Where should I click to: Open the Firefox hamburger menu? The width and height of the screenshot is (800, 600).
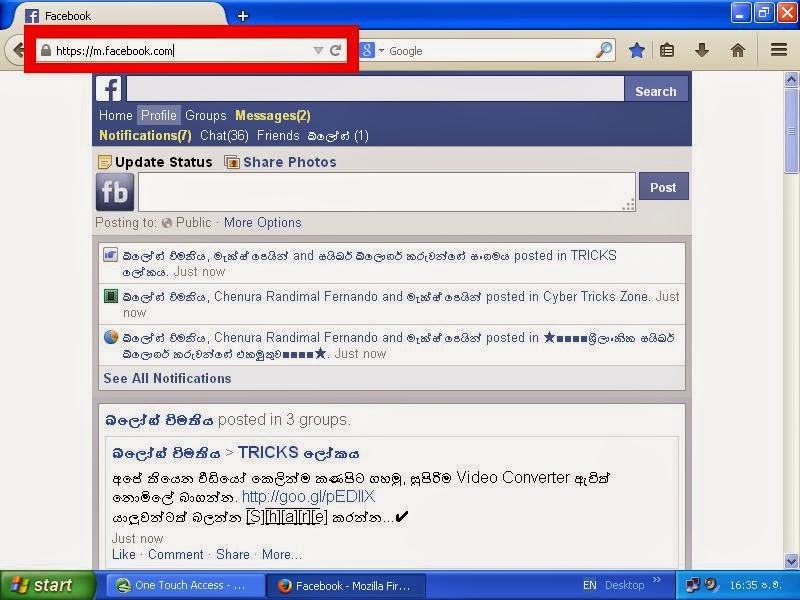779,49
